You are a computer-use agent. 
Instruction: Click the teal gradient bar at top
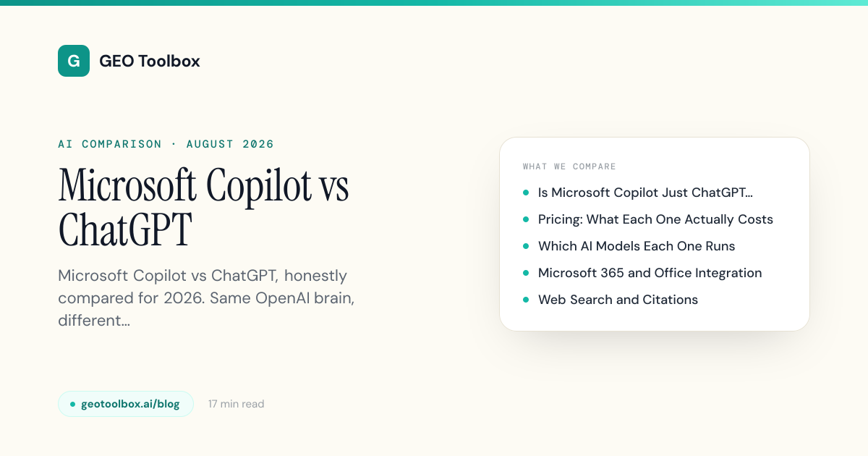[434, 3]
